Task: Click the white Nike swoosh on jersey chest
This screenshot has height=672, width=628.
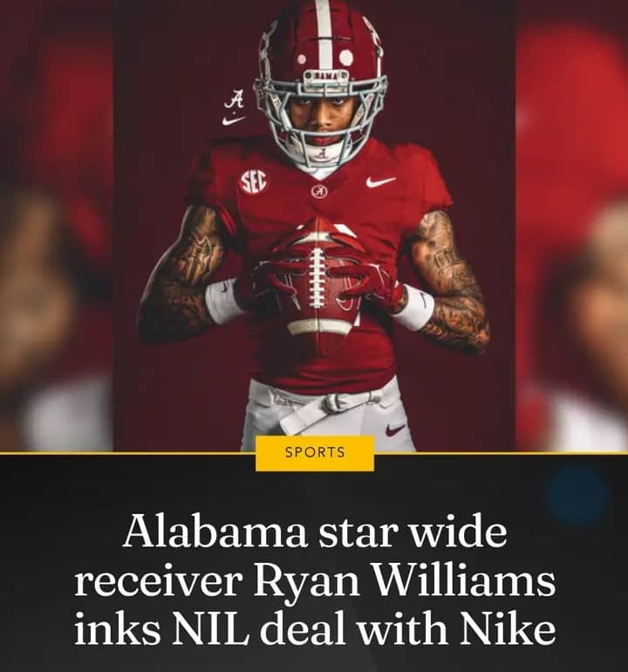Action: point(380,182)
